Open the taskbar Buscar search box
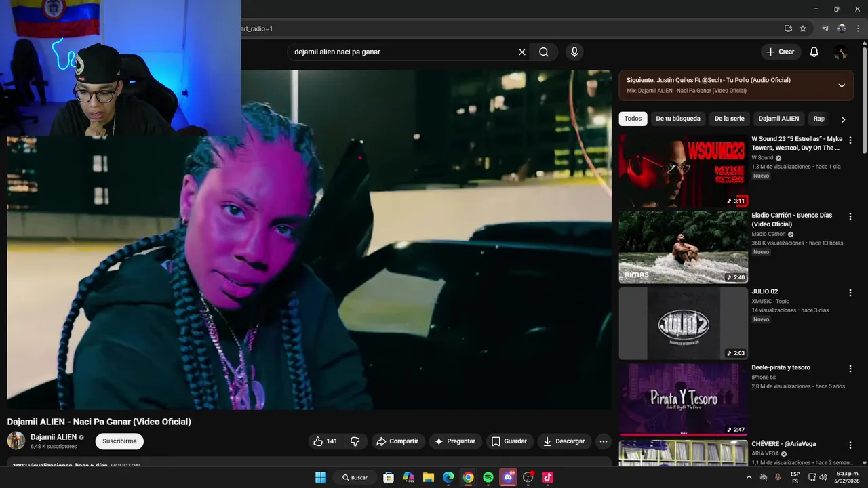The height and width of the screenshot is (488, 868). [x=355, y=477]
